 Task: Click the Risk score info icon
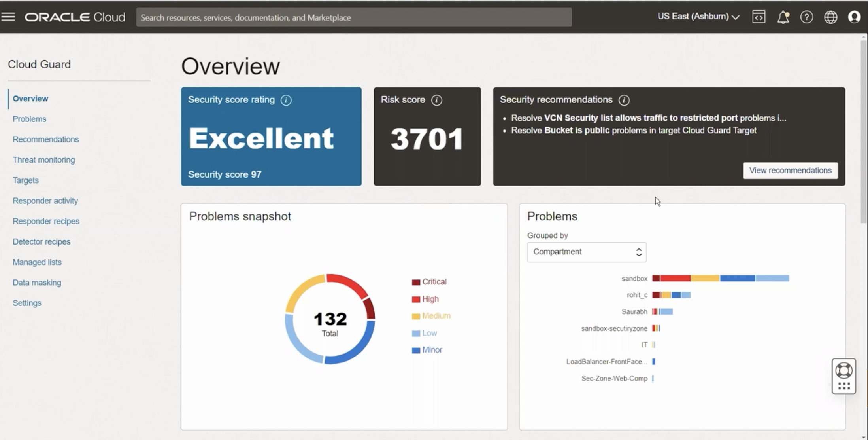pos(436,100)
